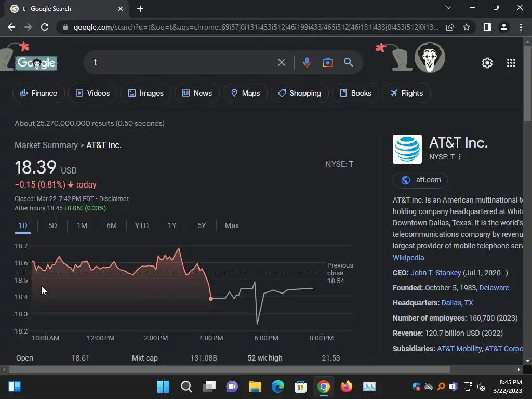Open AT&T Mobility subsidiary link
The image size is (532, 399).
click(459, 349)
